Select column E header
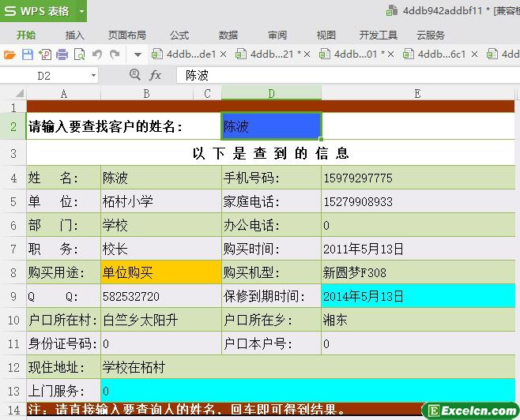This screenshot has height=420, width=520. click(x=417, y=93)
